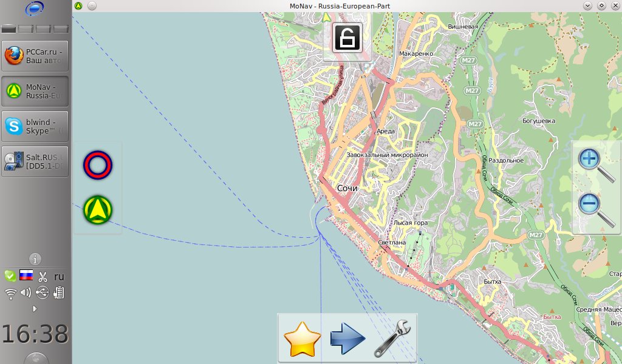This screenshot has height=364, width=622.
Task: Toggle the map lock padlock button
Action: click(x=347, y=38)
